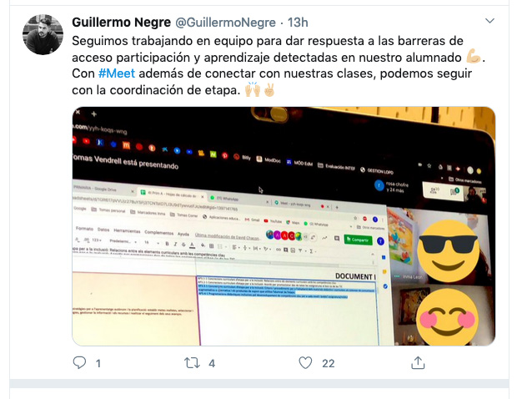Screen dimensions: 532x399
Task: Click the green Compartir button in photo
Action: coord(358,240)
